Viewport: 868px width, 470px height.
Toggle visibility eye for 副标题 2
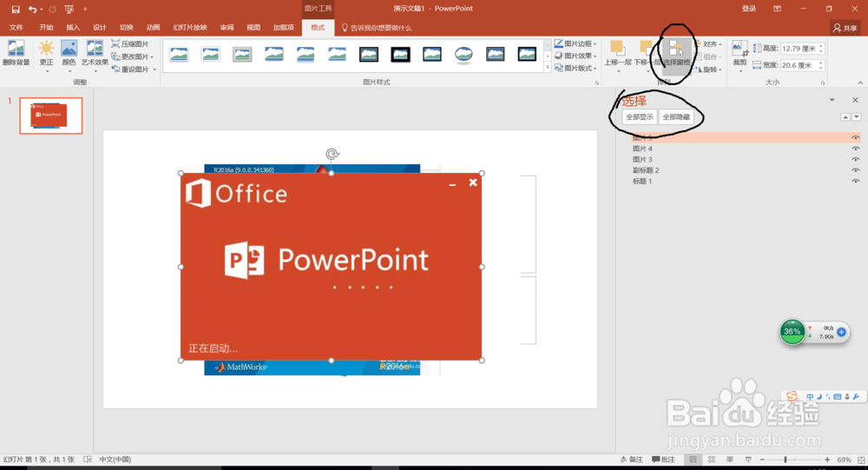pos(855,170)
